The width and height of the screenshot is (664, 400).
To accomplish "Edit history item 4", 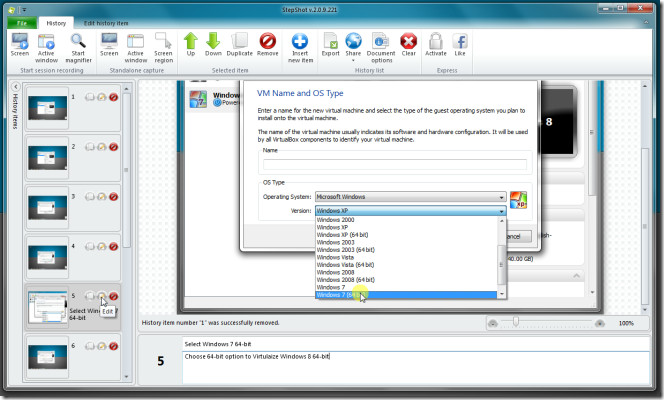I will 102,246.
